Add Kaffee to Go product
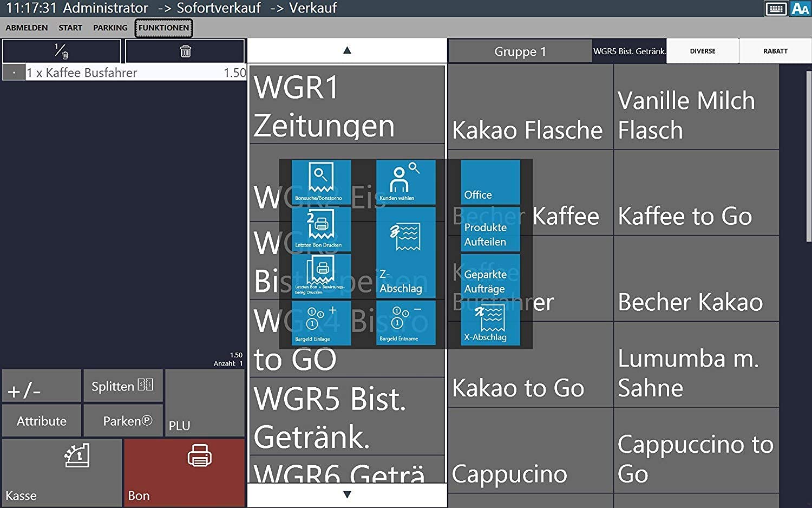 pos(697,193)
